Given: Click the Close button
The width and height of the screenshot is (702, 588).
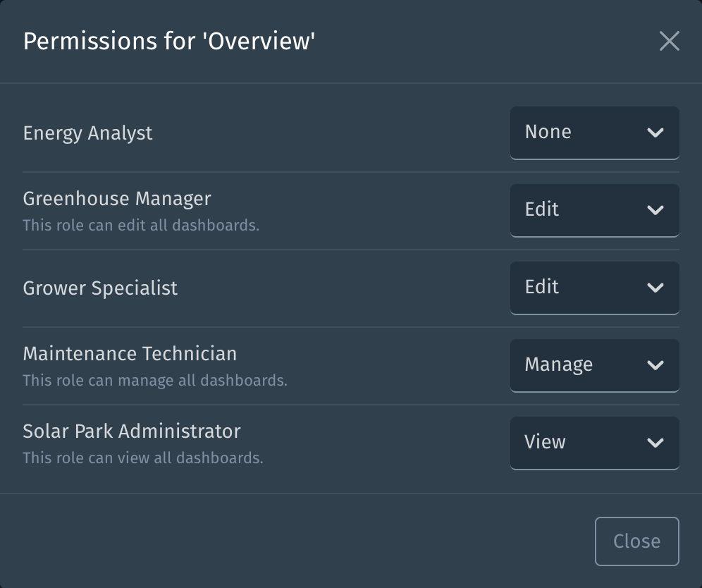Looking at the screenshot, I should (x=636, y=541).
